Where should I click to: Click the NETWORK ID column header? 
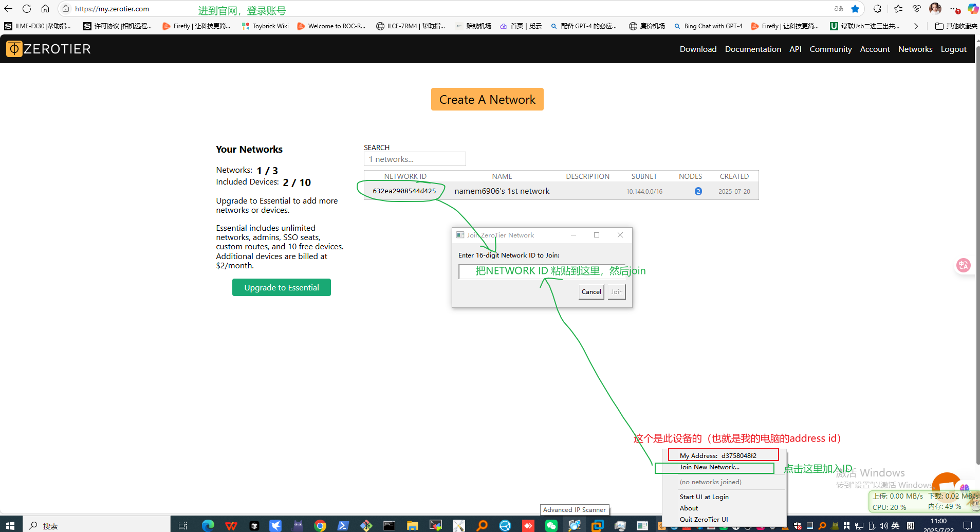(405, 176)
